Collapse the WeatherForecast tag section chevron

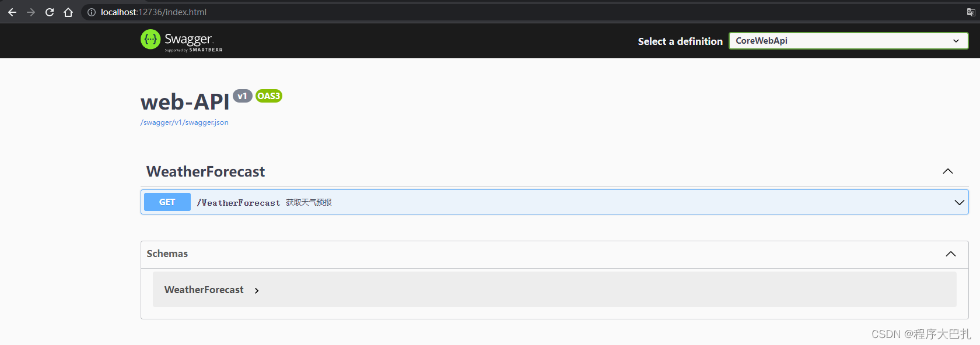[x=948, y=171]
